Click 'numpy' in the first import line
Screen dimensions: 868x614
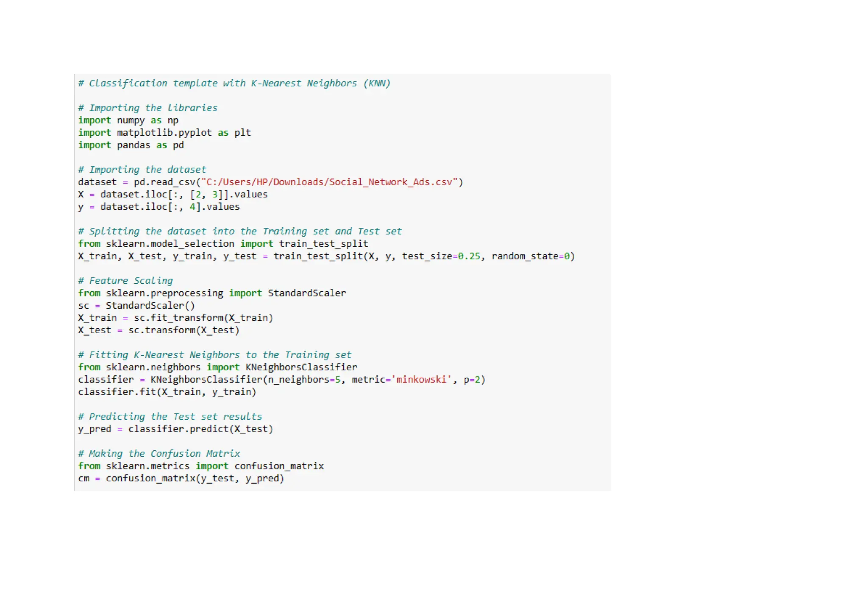click(x=131, y=120)
